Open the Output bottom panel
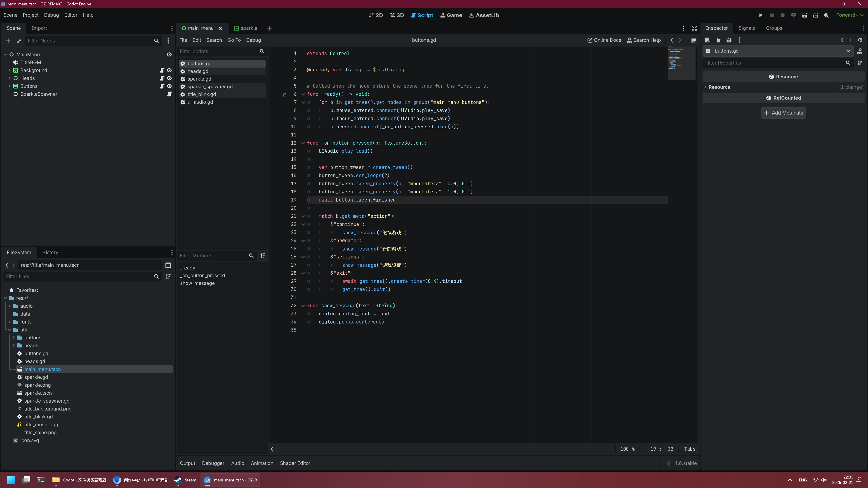The width and height of the screenshot is (868, 488). [187, 463]
